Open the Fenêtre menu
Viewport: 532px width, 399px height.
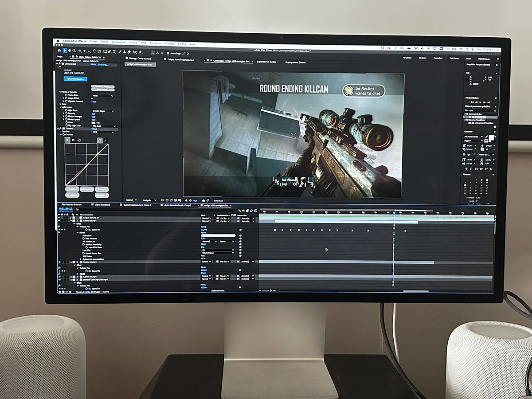[x=182, y=44]
